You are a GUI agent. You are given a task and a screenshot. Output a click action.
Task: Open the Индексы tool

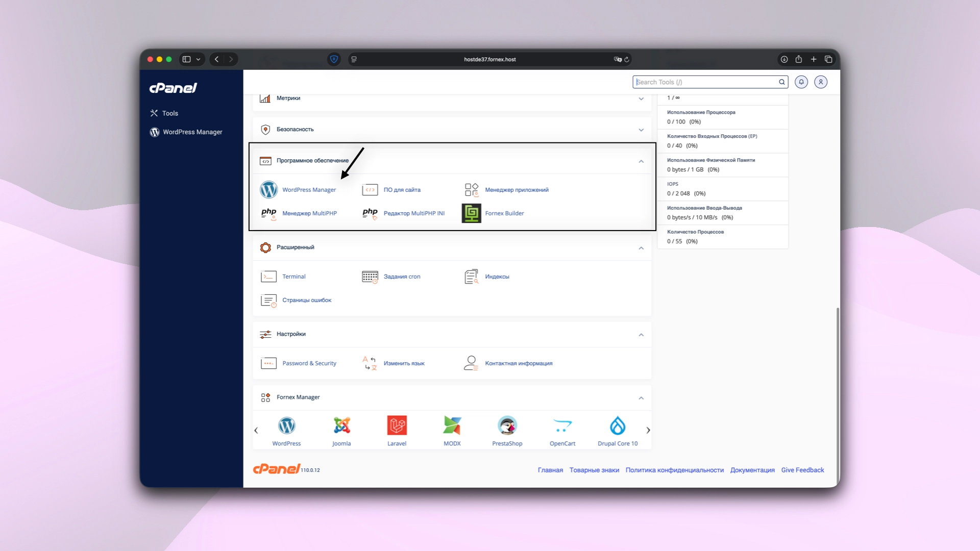point(498,276)
